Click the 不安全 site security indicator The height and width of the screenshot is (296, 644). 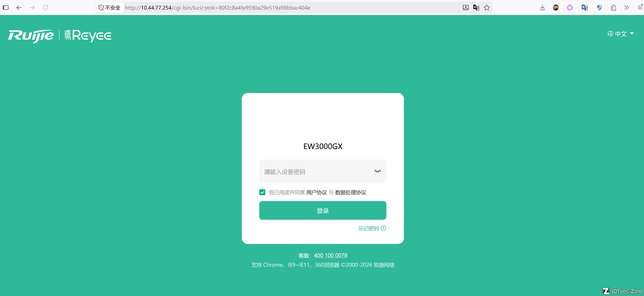pos(109,8)
